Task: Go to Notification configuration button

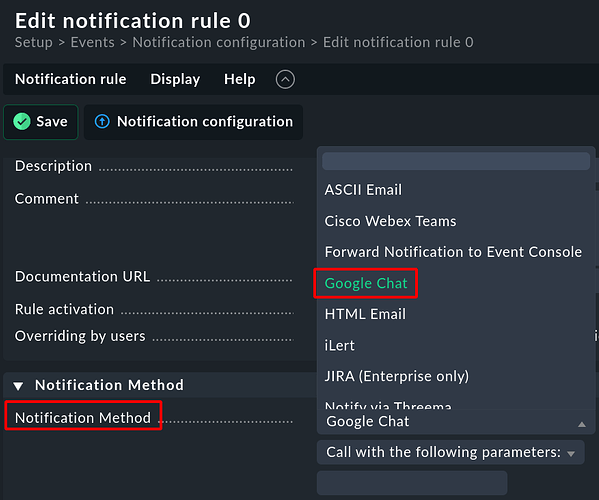Action: (x=193, y=122)
